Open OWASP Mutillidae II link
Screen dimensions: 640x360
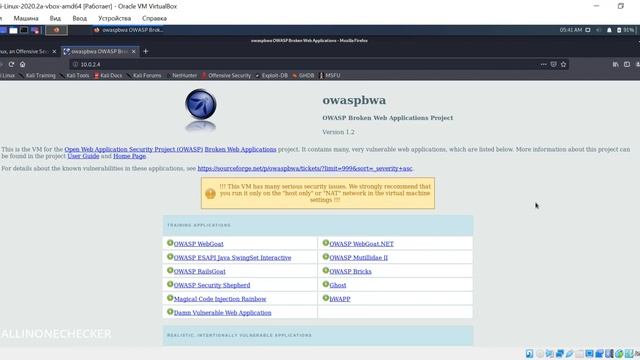(x=359, y=258)
